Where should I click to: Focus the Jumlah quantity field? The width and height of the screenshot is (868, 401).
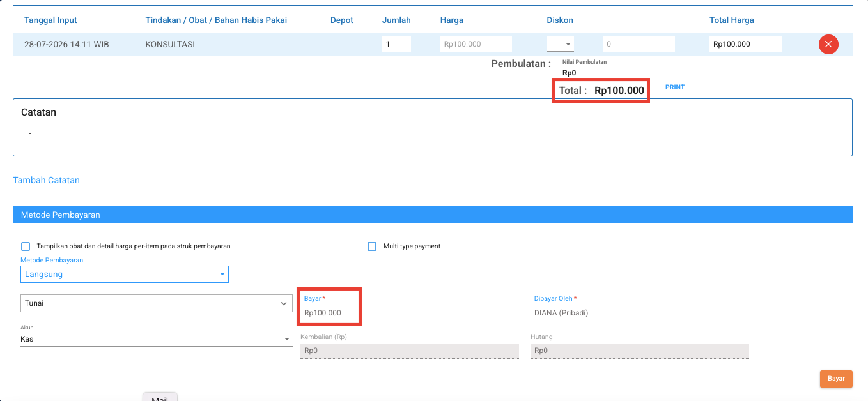[x=396, y=44]
